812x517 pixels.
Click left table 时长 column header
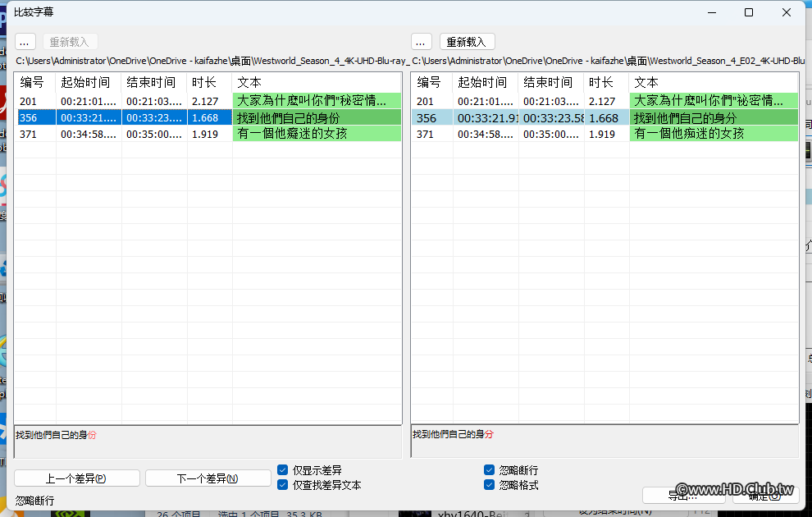pos(210,82)
